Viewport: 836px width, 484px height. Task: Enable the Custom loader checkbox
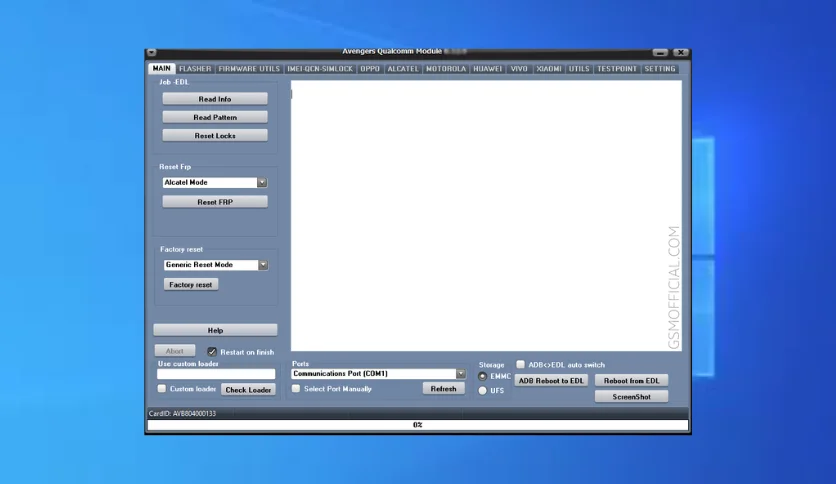click(162, 389)
